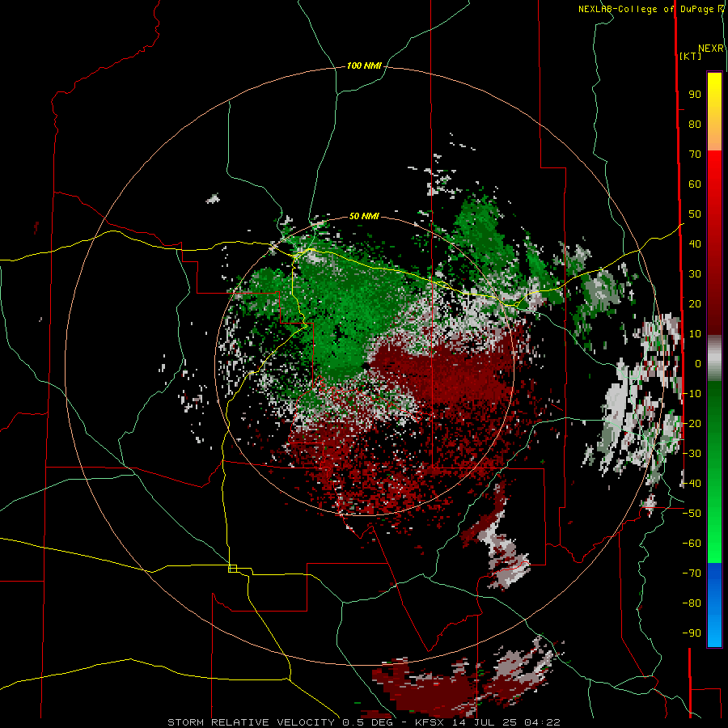Click the positive 70 scale label
728x728 pixels.
pos(695,154)
